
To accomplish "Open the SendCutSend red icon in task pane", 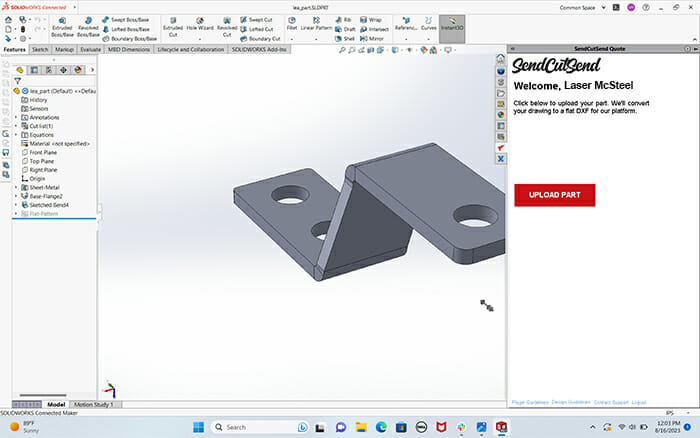I will (x=500, y=146).
